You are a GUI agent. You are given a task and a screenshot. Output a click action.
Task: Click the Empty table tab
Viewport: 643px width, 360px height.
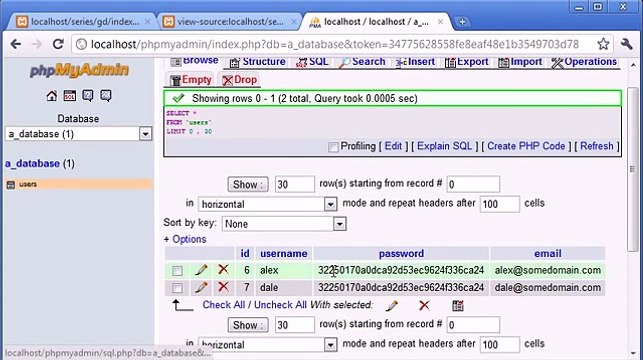(x=191, y=80)
